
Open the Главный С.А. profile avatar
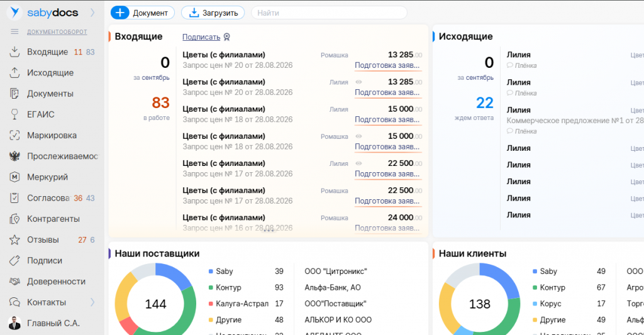15,323
